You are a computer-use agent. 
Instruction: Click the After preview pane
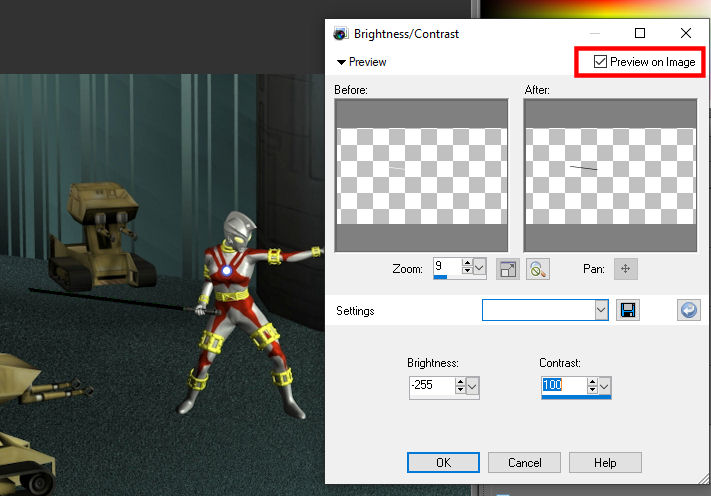click(610, 175)
